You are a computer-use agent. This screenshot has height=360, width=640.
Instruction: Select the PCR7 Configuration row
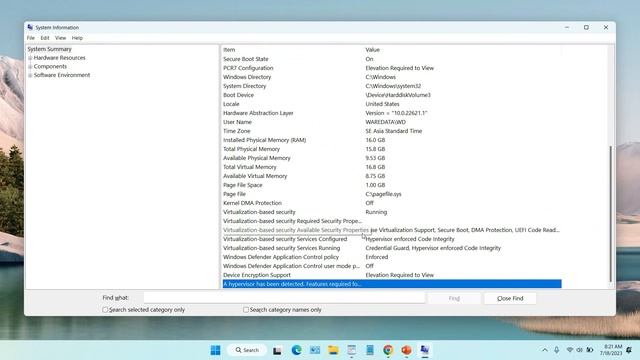tap(392, 68)
